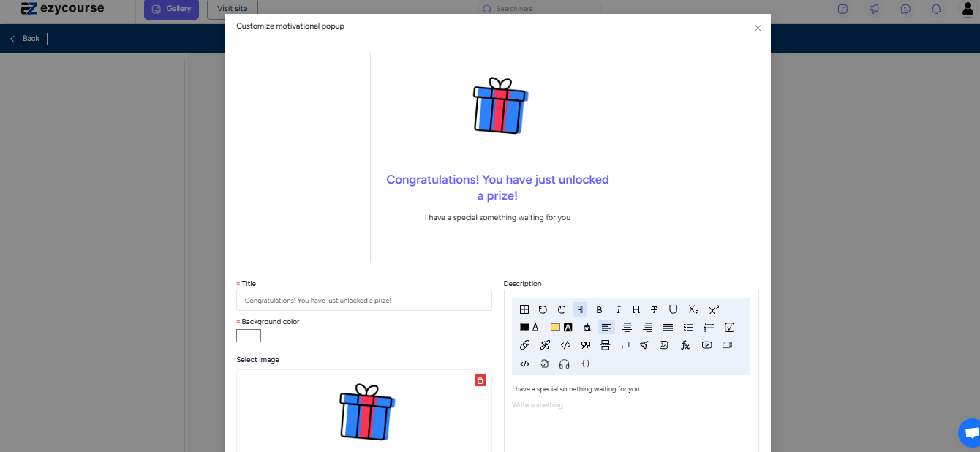The image size is (980, 452).
Task: Go back using the Back link
Action: (25, 39)
